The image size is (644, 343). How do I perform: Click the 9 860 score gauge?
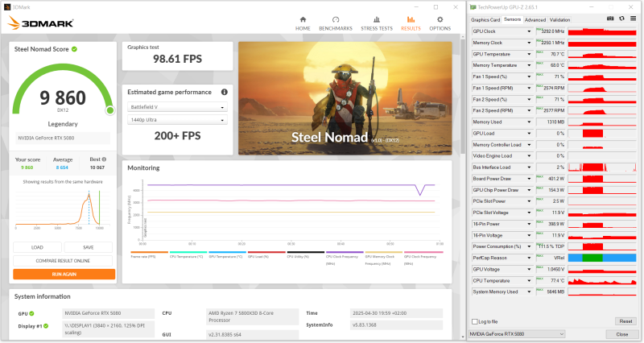tap(63, 89)
